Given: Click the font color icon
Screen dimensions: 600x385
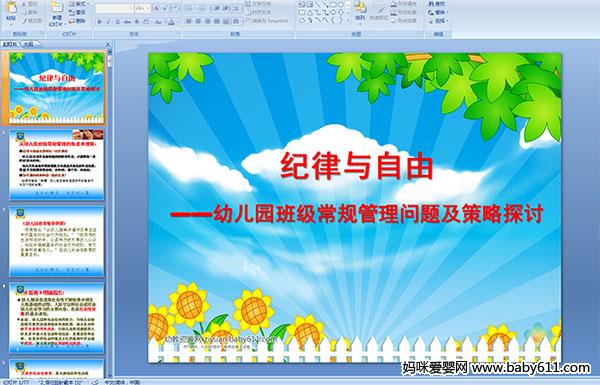Looking at the screenshot, I should click(171, 22).
